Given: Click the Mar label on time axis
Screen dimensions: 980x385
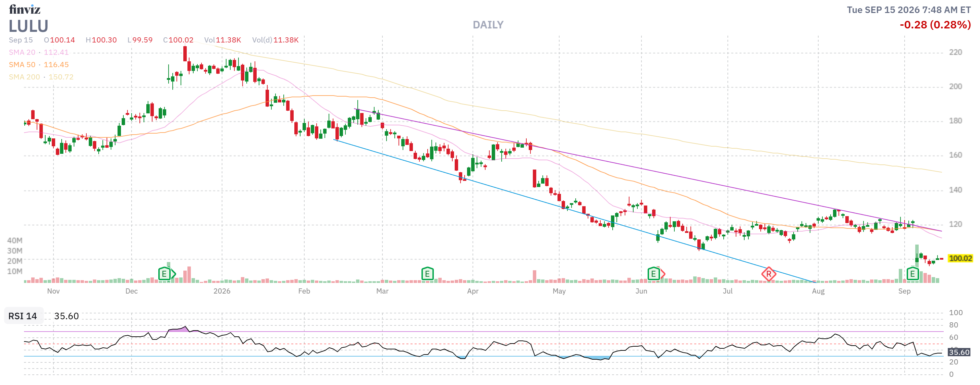Looking at the screenshot, I should pyautogui.click(x=382, y=291).
